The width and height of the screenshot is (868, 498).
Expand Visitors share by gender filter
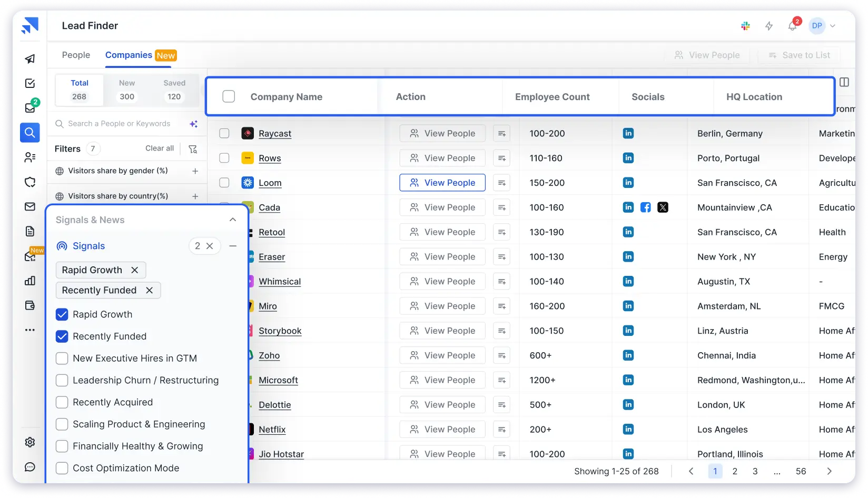pos(195,171)
